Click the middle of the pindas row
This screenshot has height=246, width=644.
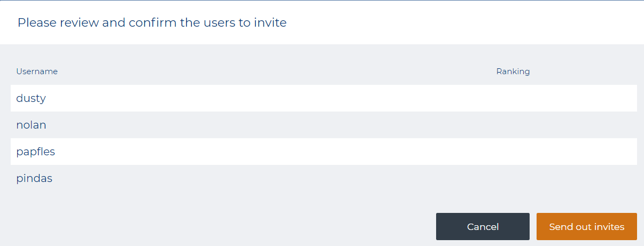[323, 178]
